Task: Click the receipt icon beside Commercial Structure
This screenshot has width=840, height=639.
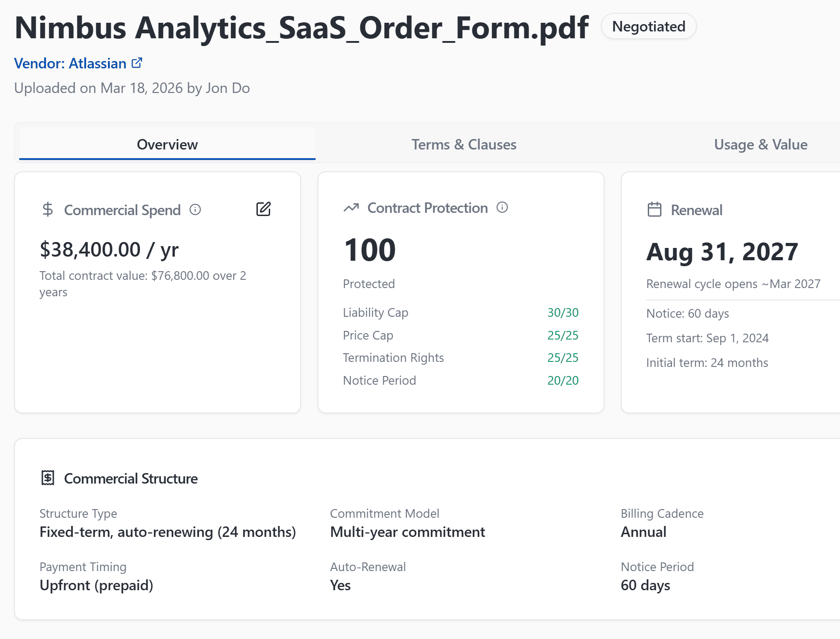Action: [48, 478]
